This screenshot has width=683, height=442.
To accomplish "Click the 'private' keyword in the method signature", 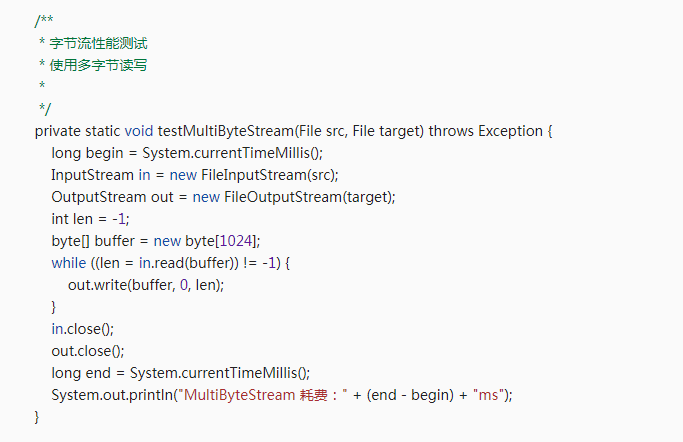I will point(58,131).
